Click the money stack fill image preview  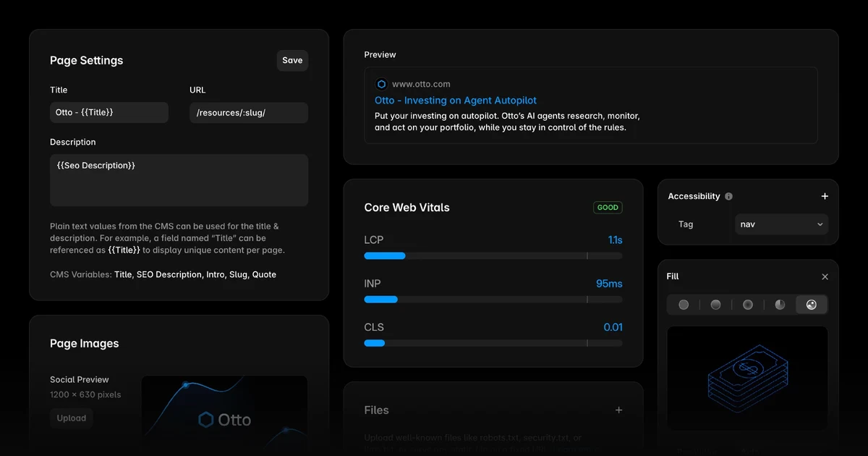(x=747, y=378)
